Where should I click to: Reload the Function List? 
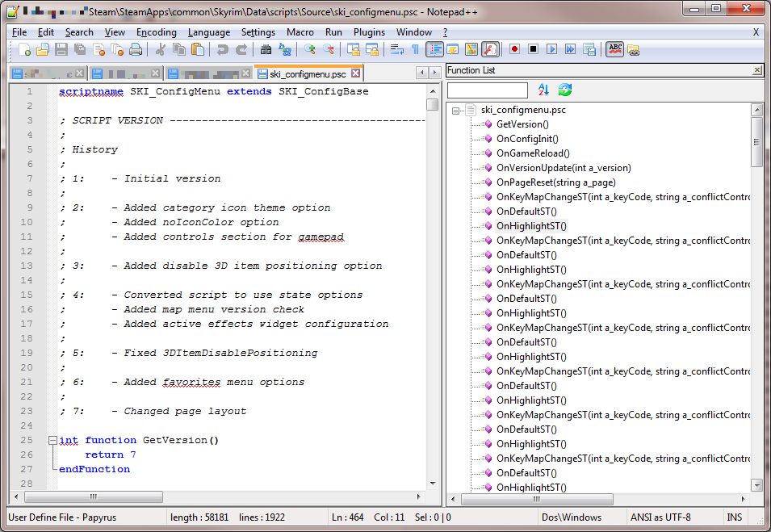pyautogui.click(x=564, y=90)
